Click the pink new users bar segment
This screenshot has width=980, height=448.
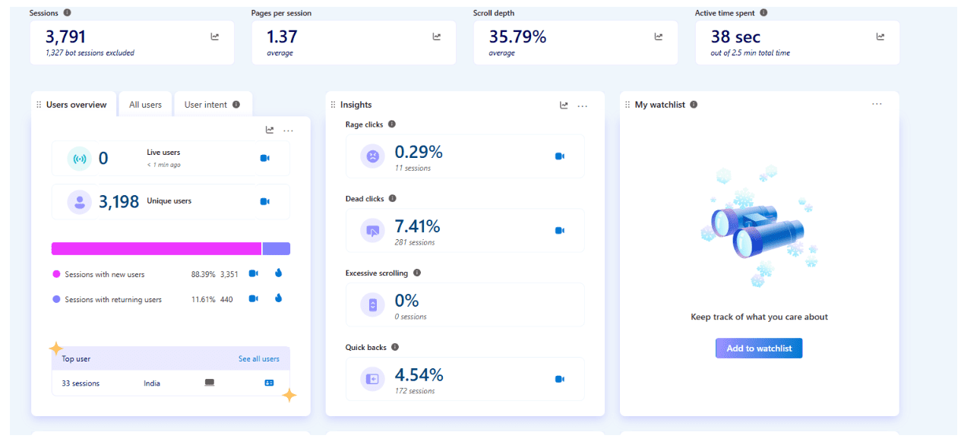pos(156,249)
